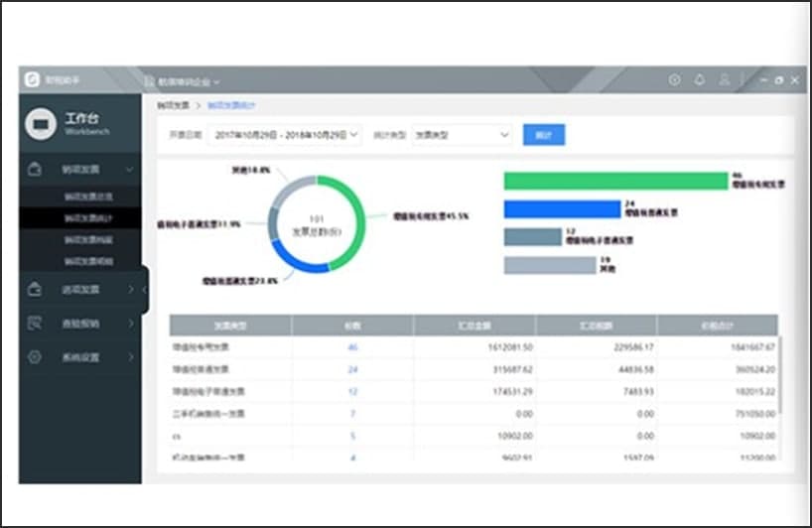Click the blue bar with value 24
This screenshot has width=812, height=528.
click(562, 209)
